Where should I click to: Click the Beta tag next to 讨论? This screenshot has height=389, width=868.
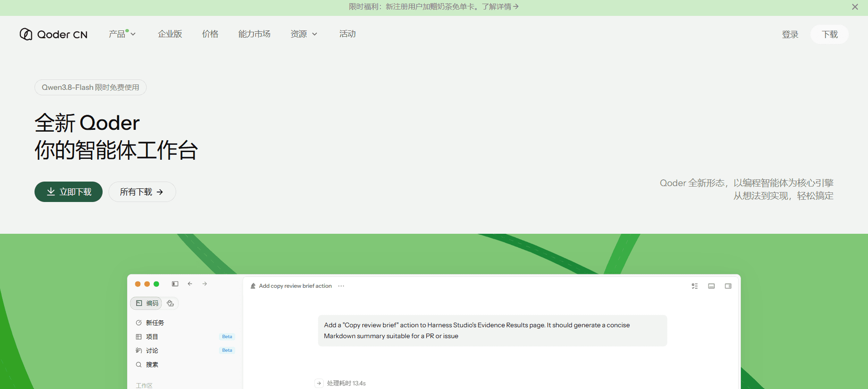pyautogui.click(x=227, y=350)
